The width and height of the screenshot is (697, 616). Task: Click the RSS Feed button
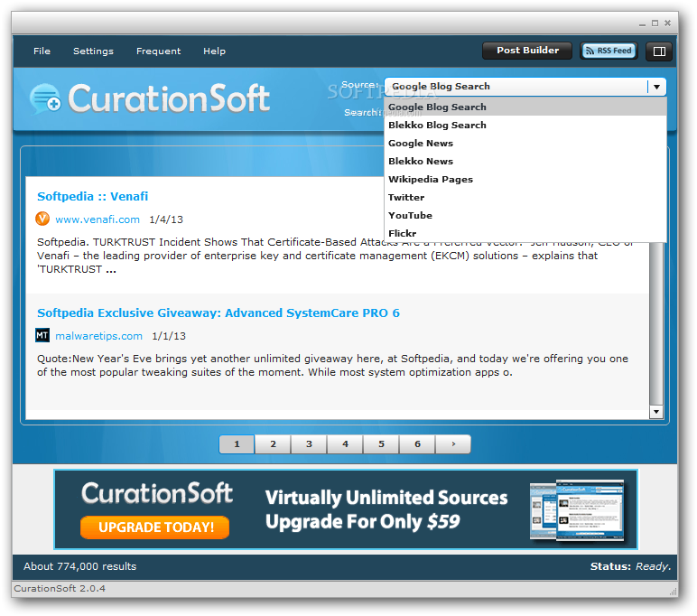[609, 51]
